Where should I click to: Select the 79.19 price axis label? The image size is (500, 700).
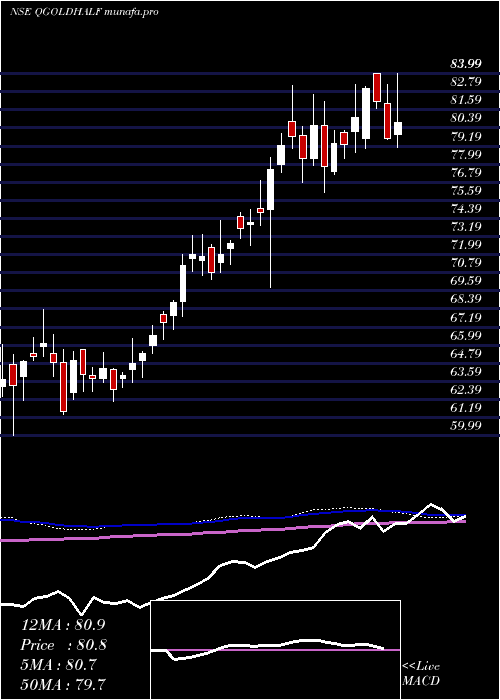click(x=466, y=136)
